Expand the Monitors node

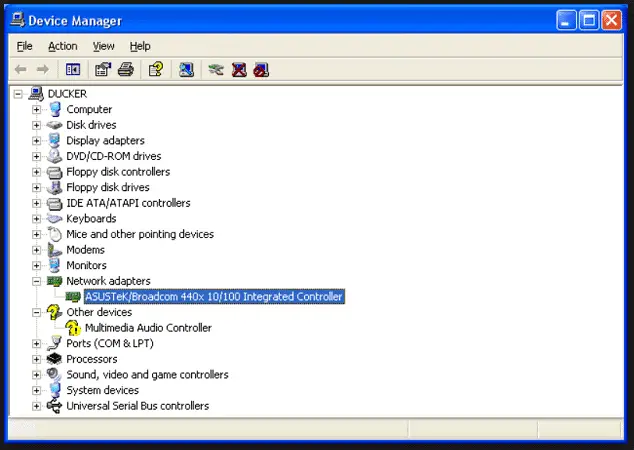click(36, 265)
